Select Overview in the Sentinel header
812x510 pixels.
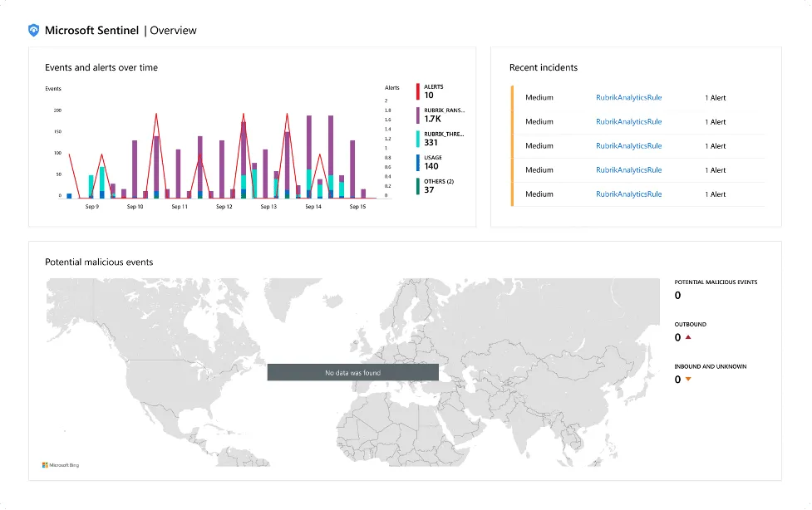175,30
